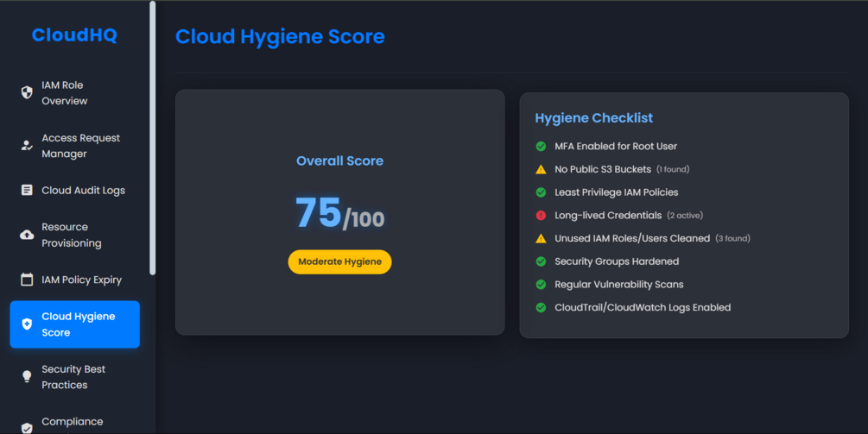Screen dimensions: 868x434
Task: Click the (1 found) note
Action: (x=673, y=169)
